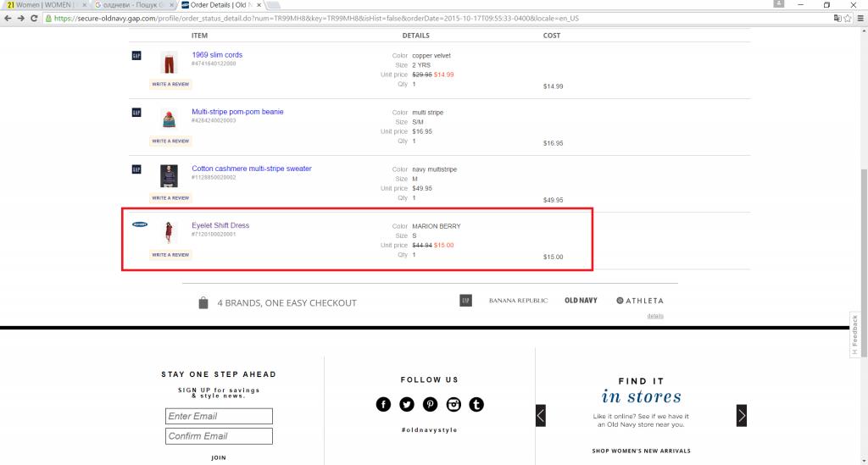Click the Enter Email field
868x465 pixels.
coord(219,417)
